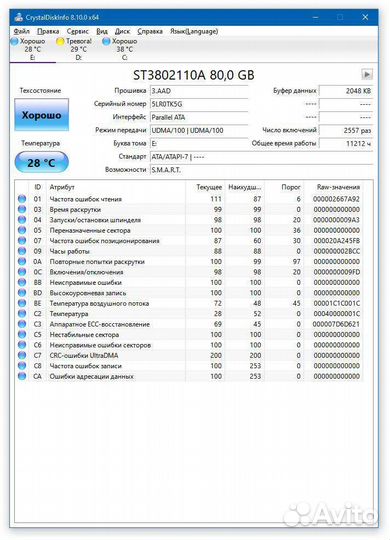390x540 pixels.
Task: Click the Буква тома E: field
Action: tap(199, 144)
